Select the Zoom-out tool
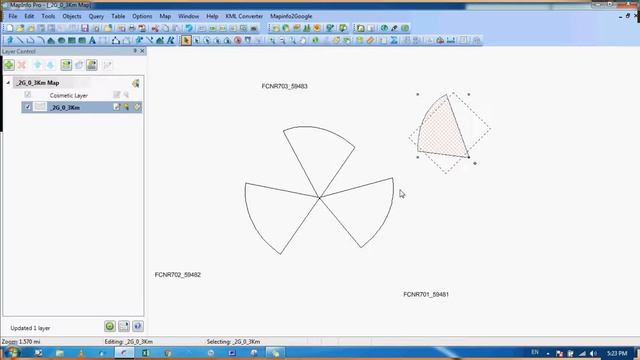 pos(282,40)
